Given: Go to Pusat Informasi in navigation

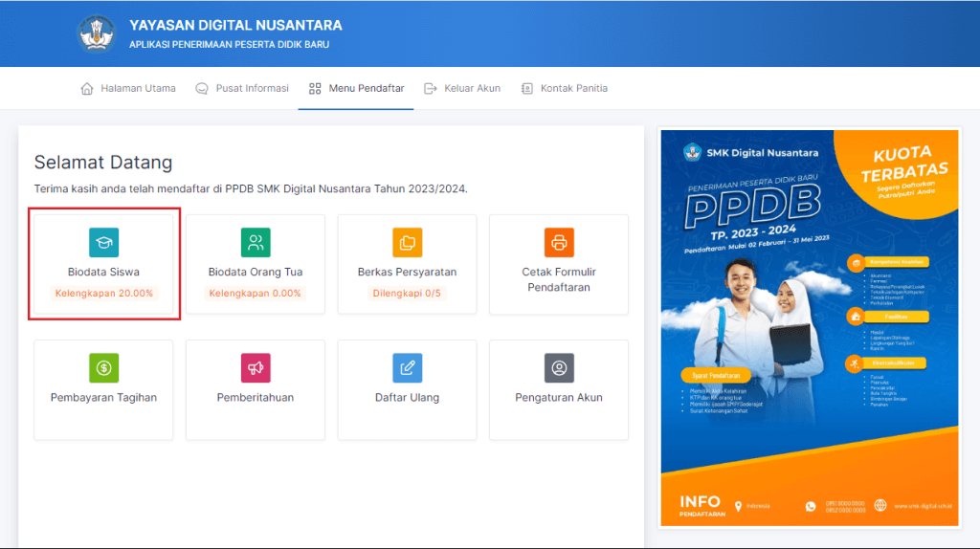Looking at the screenshot, I should [242, 88].
